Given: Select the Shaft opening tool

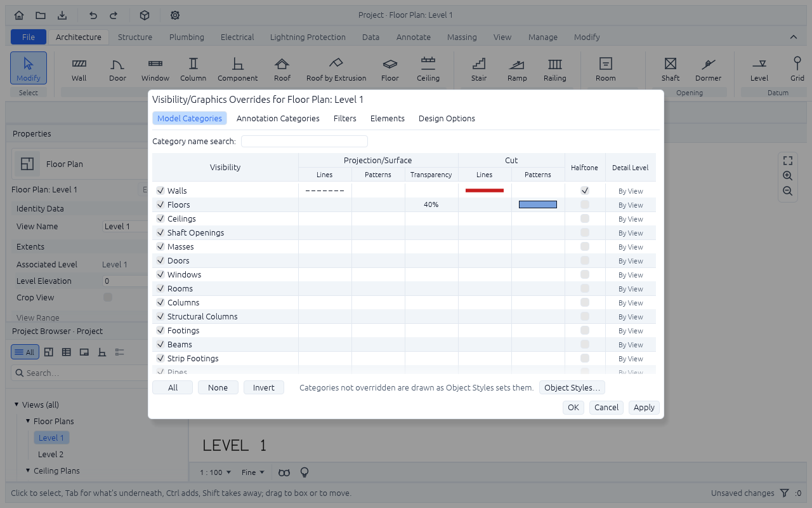Looking at the screenshot, I should [x=671, y=69].
